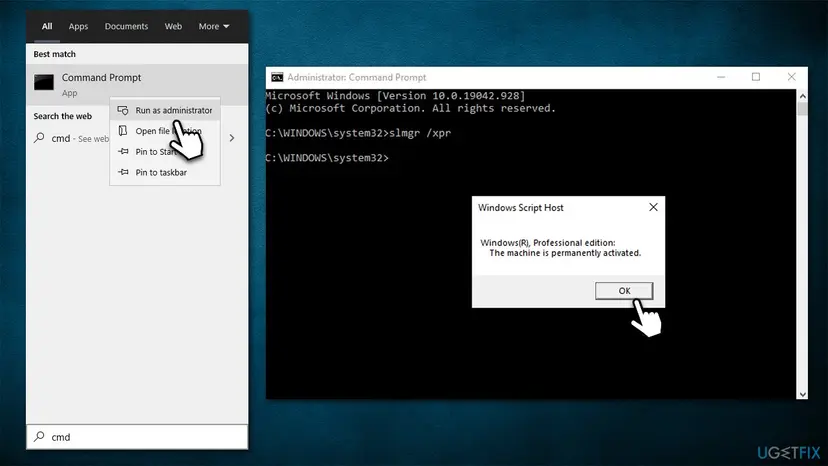Click the Command Prompt vertical scrollbar thumb
This screenshot has width=828, height=466.
(803, 108)
